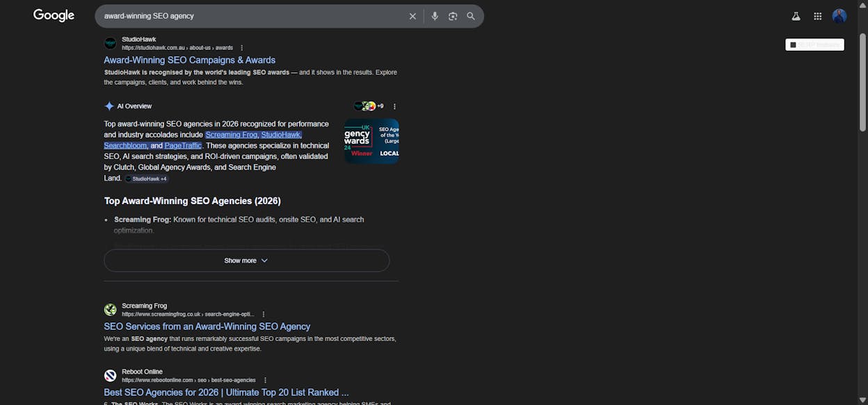Click the 'Top Award-Winning SEO Agencies (2026)' heading
868x405 pixels.
[x=193, y=201]
